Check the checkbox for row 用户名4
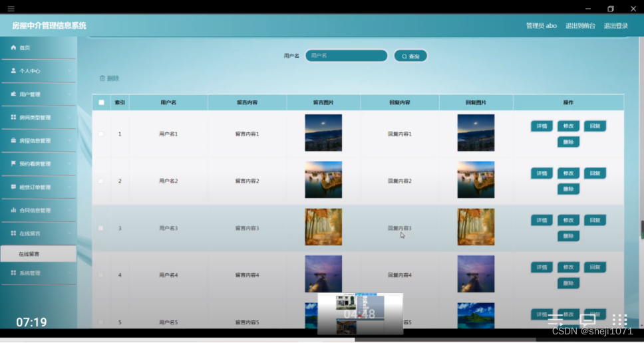This screenshot has height=343, width=644. (x=101, y=275)
